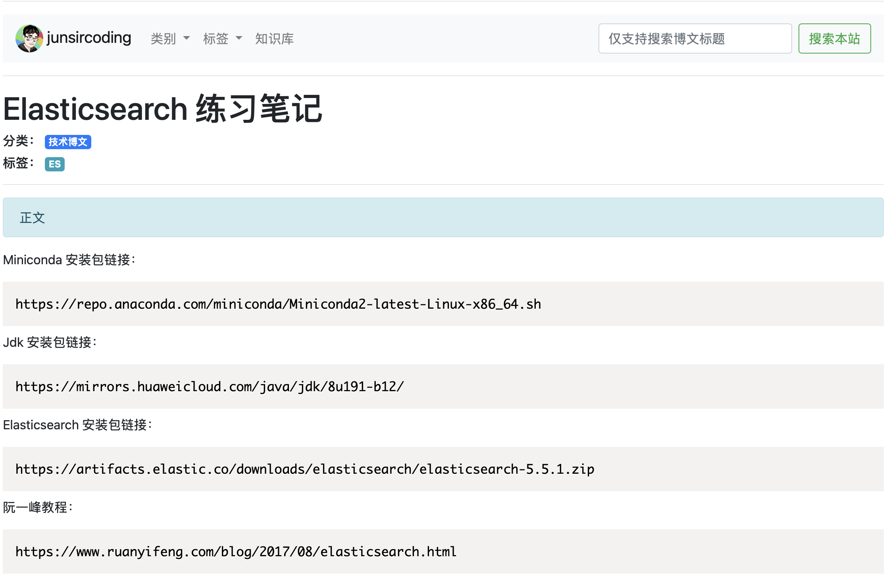Click the Miniconda download URL code block
The width and height of the screenshot is (889, 588).
(x=278, y=304)
